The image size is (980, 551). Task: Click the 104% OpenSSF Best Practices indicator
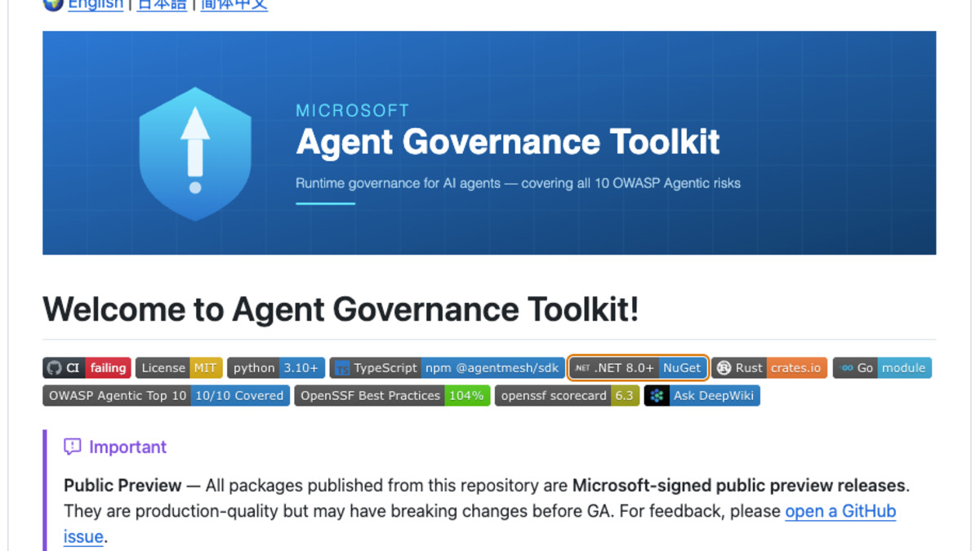point(467,395)
